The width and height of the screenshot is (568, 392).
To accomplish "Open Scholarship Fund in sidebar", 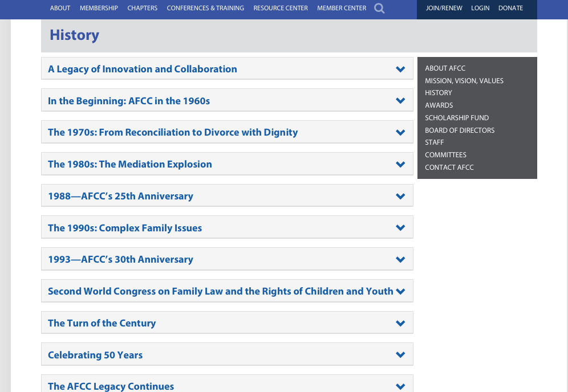I will 457,118.
